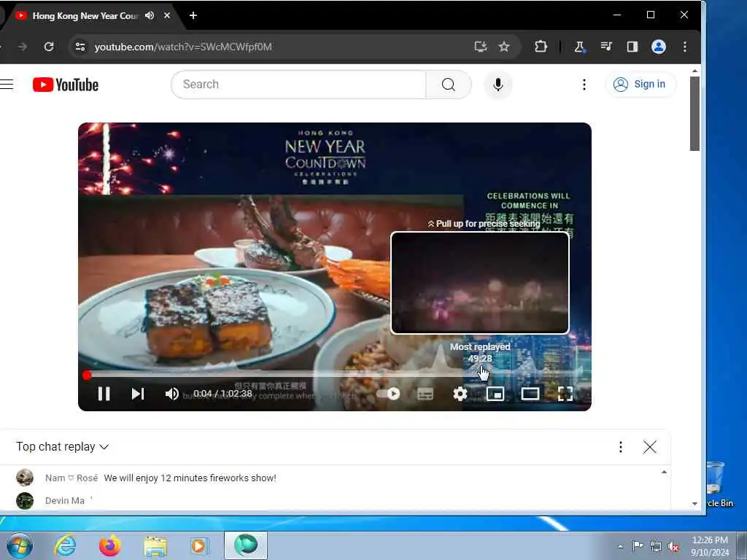The image size is (747, 560).
Task: Search with your voice microphone
Action: click(x=498, y=85)
